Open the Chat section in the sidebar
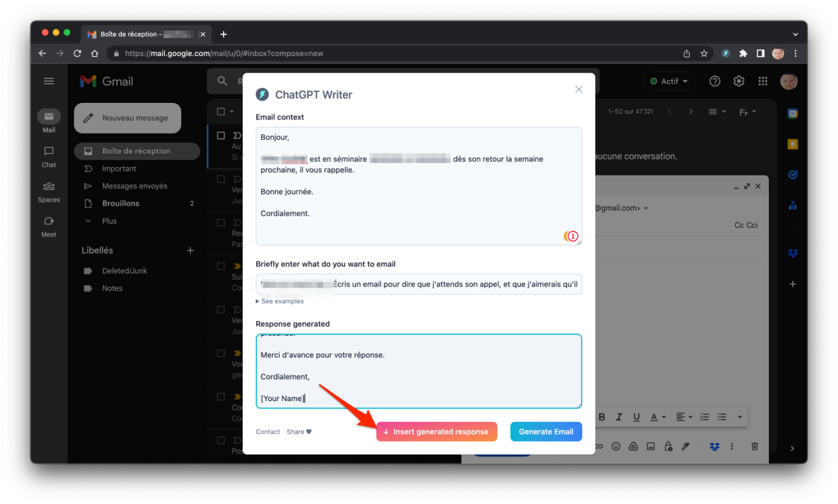The width and height of the screenshot is (838, 504). 49,156
